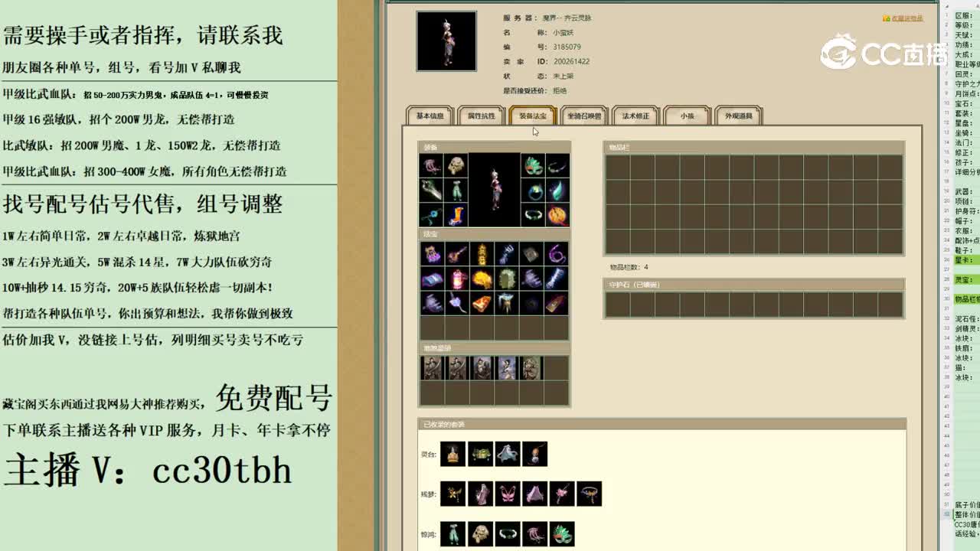Click the 残梦 pink skirt item
The height and width of the screenshot is (551, 980).
tap(534, 494)
